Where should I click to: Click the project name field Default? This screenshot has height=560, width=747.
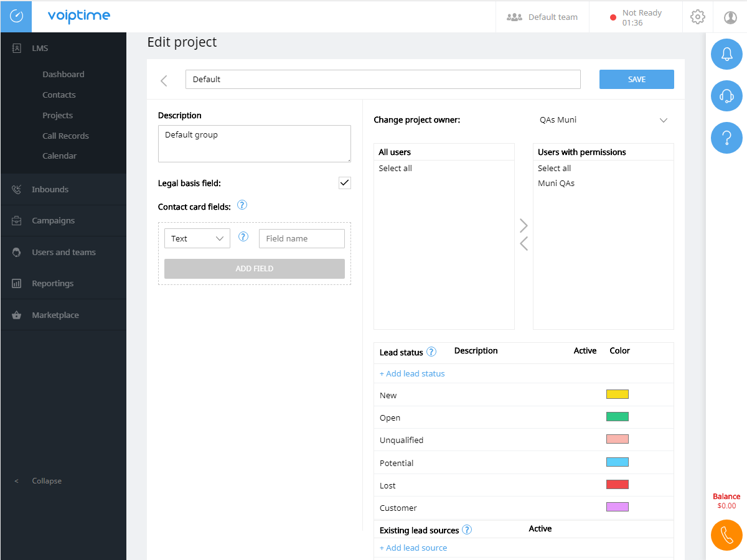click(383, 79)
